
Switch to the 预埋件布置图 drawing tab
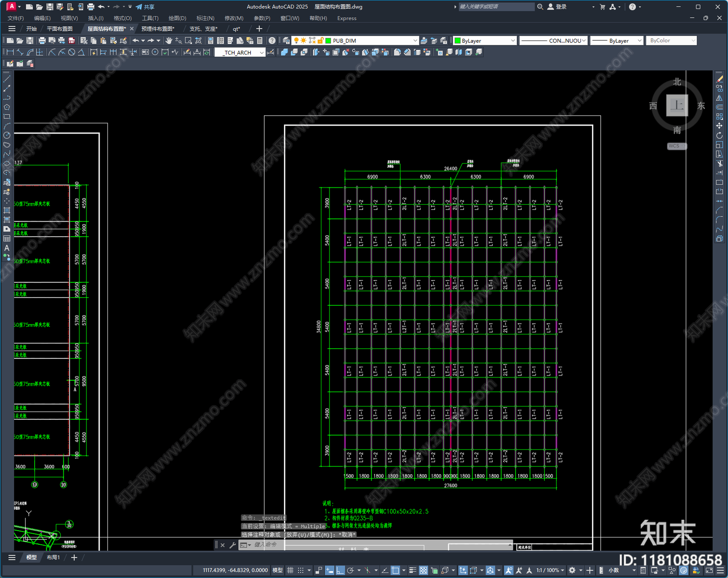158,29
